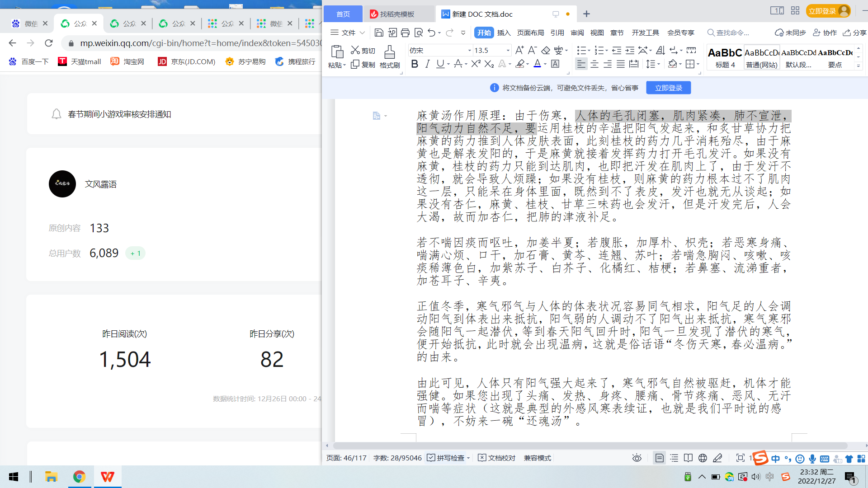Click the print icon in the quick toolbar
The image size is (868, 488).
click(405, 33)
